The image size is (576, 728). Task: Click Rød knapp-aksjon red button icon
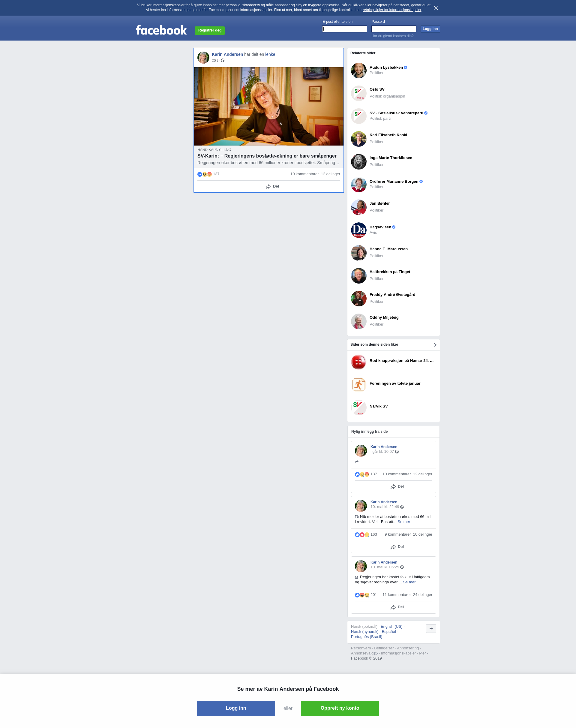[x=358, y=362]
